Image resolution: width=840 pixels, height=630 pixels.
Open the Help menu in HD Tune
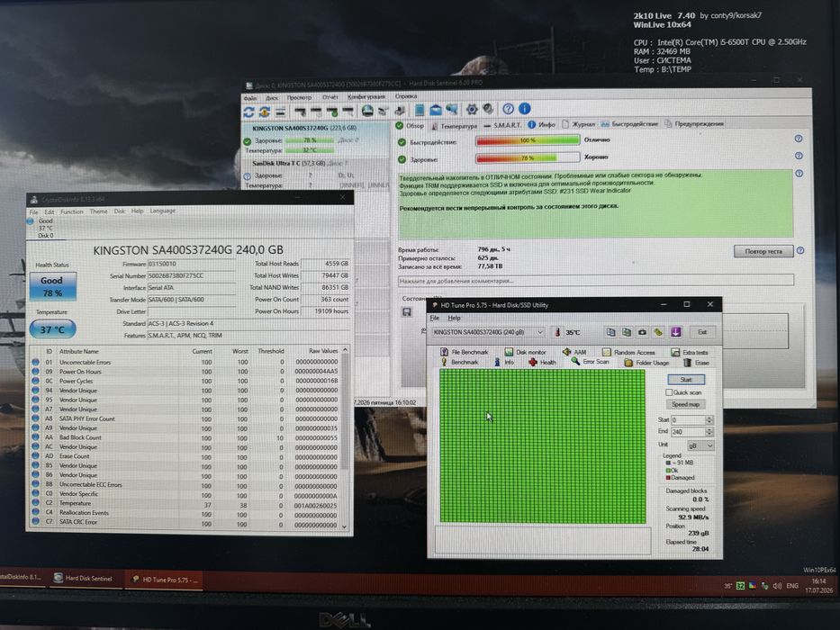[x=455, y=318]
